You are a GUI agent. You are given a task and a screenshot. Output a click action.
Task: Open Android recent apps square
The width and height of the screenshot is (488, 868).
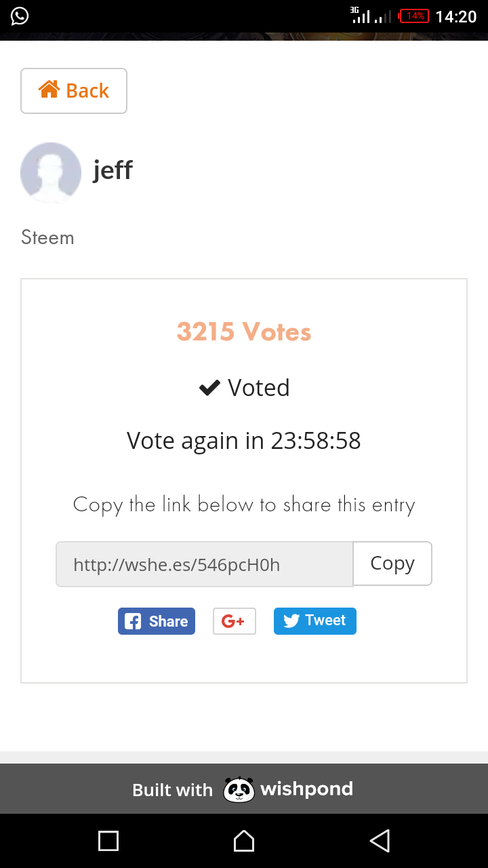click(x=108, y=841)
